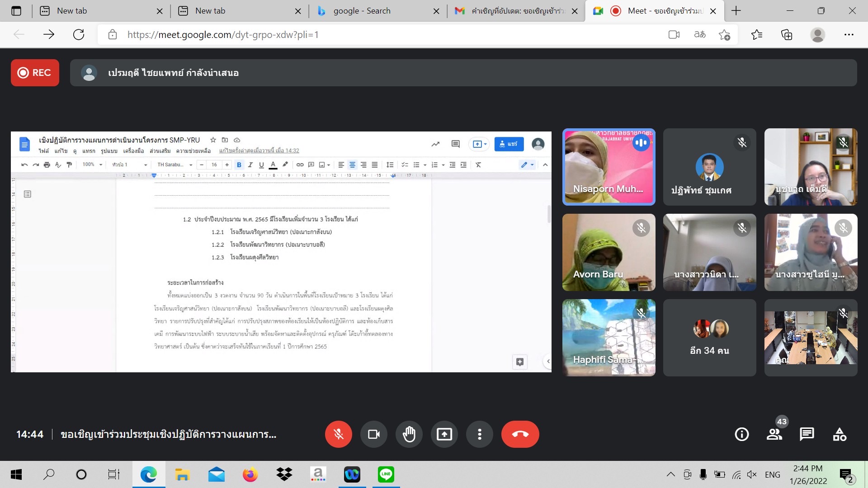Switch to the google - Search tab
Screen dimensions: 868x488
[x=362, y=11]
